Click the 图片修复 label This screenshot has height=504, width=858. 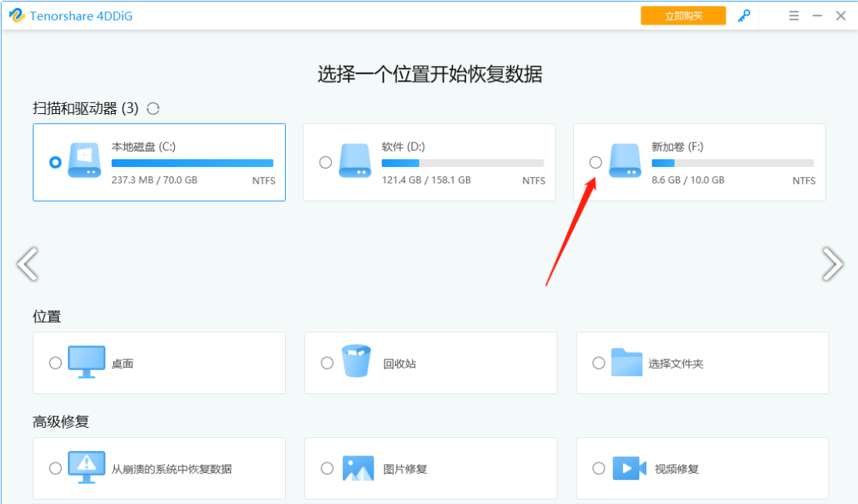click(405, 469)
